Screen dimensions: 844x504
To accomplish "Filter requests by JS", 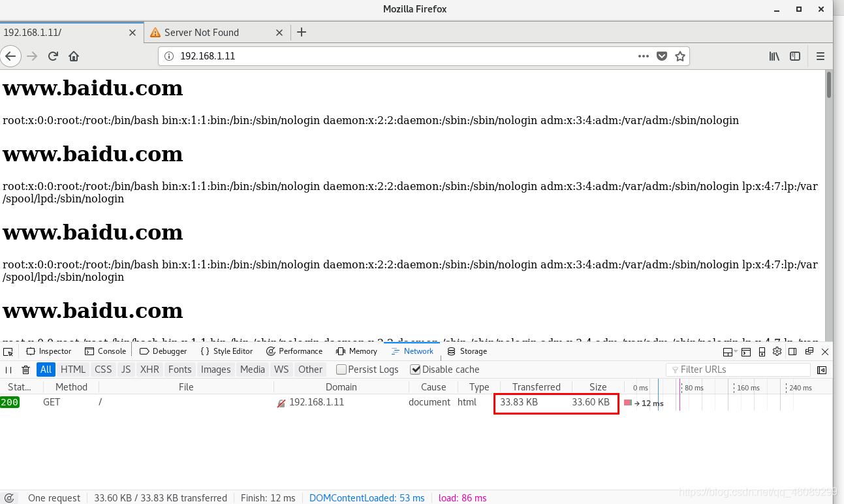I will [x=126, y=370].
